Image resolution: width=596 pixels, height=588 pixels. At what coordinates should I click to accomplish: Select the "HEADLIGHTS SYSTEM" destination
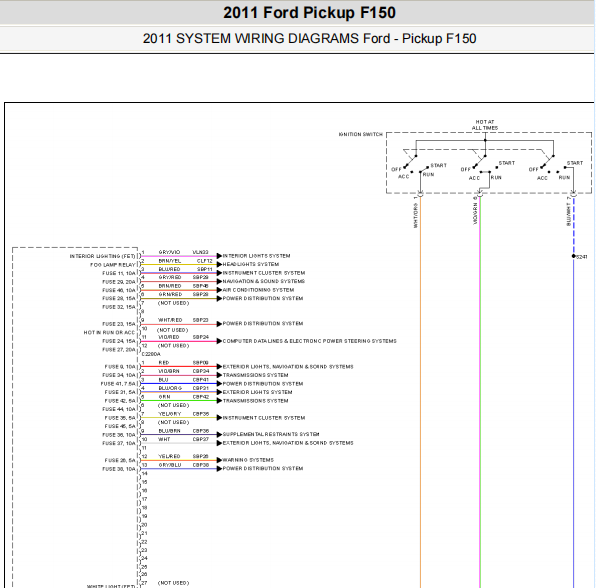coord(251,265)
